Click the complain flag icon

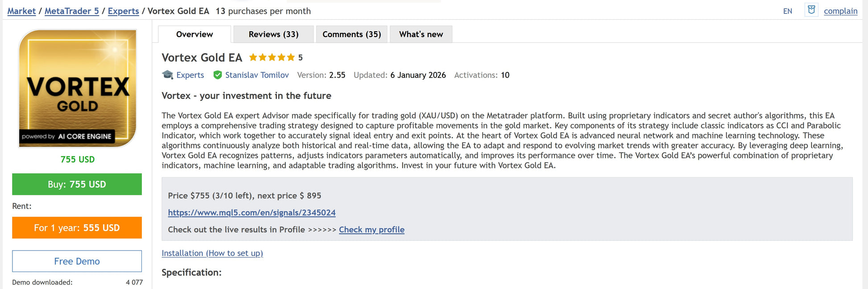pos(811,10)
